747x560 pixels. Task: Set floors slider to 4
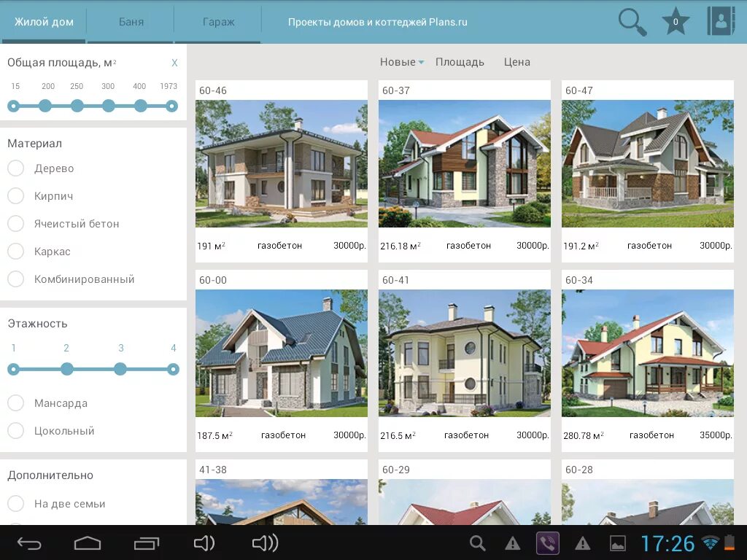(174, 368)
